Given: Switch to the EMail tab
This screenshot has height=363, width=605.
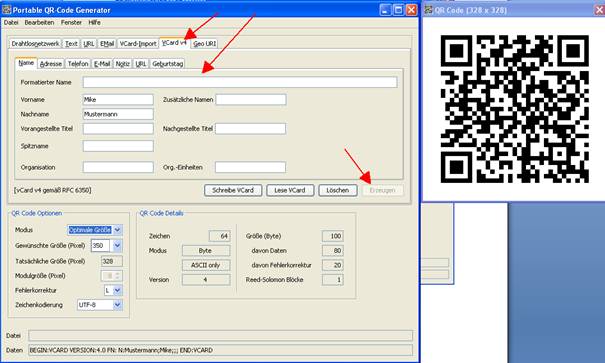Looking at the screenshot, I should click(107, 44).
